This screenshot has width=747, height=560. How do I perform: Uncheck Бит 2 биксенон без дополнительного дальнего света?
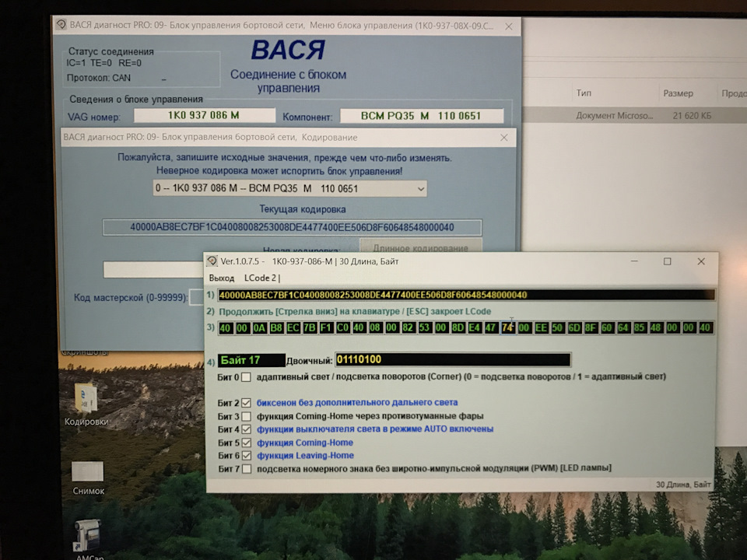coord(246,403)
